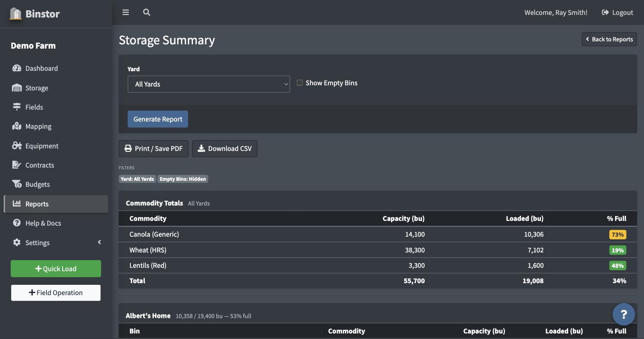Click the Logout link
This screenshot has width=644, height=339.
pos(617,12)
